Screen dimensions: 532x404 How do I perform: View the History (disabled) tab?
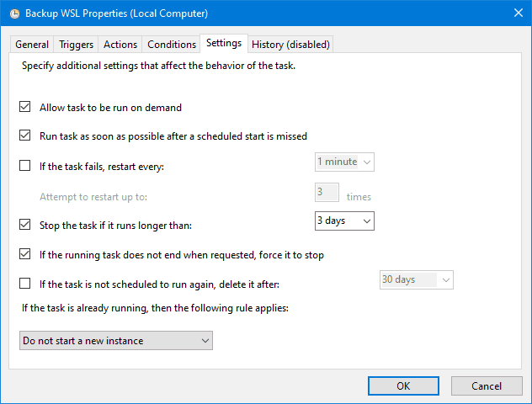click(290, 45)
